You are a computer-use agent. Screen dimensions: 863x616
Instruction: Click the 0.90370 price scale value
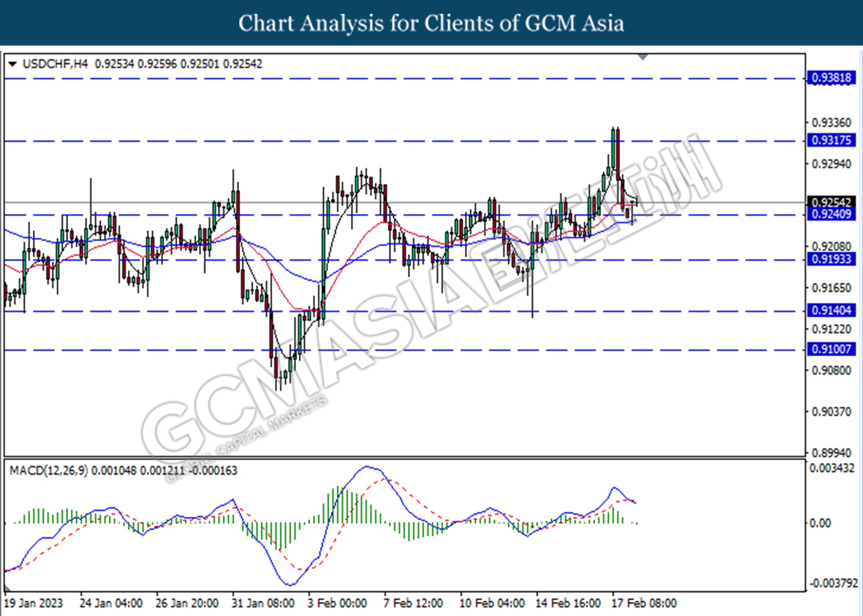click(x=832, y=412)
